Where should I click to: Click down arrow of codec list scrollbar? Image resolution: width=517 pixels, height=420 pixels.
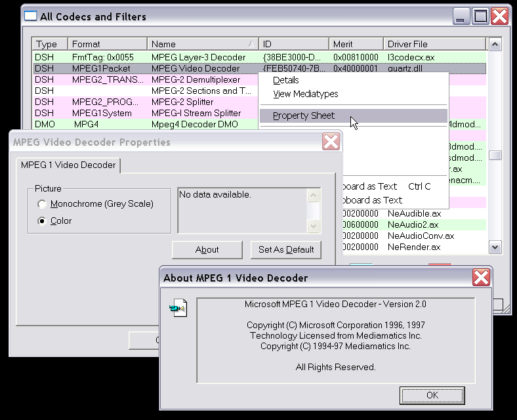click(x=495, y=247)
